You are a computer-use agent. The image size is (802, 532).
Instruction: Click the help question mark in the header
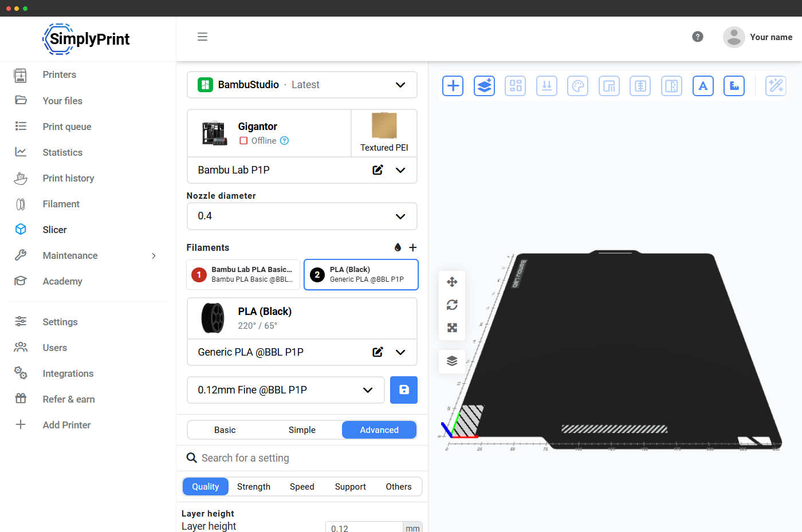tap(698, 37)
